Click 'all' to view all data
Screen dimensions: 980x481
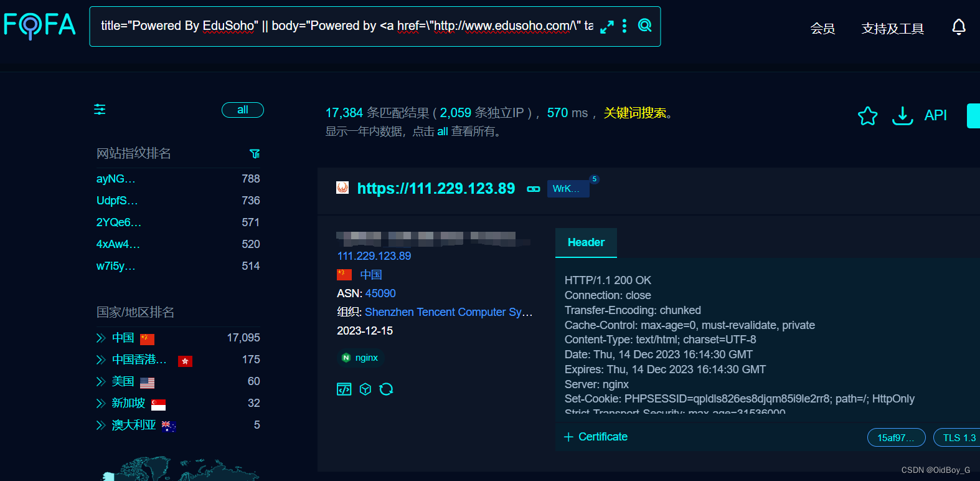pyautogui.click(x=443, y=131)
